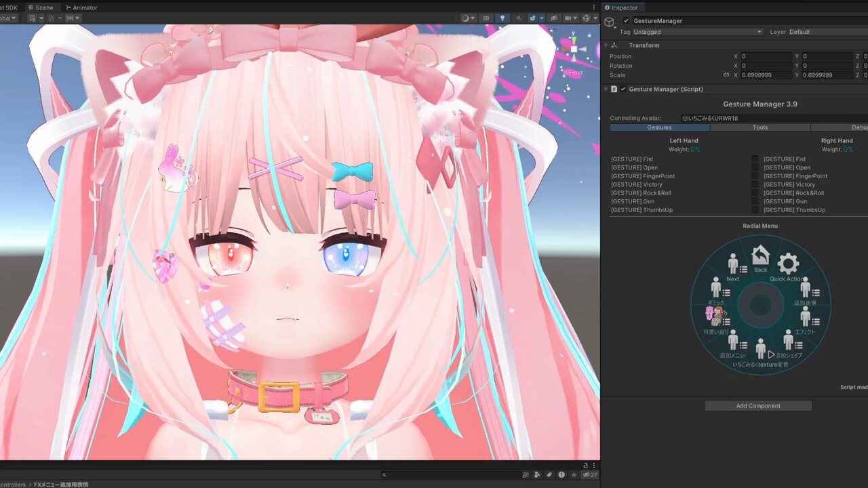868x488 pixels.
Task: Click the favorites star icon in Project panel
Action: (x=574, y=474)
